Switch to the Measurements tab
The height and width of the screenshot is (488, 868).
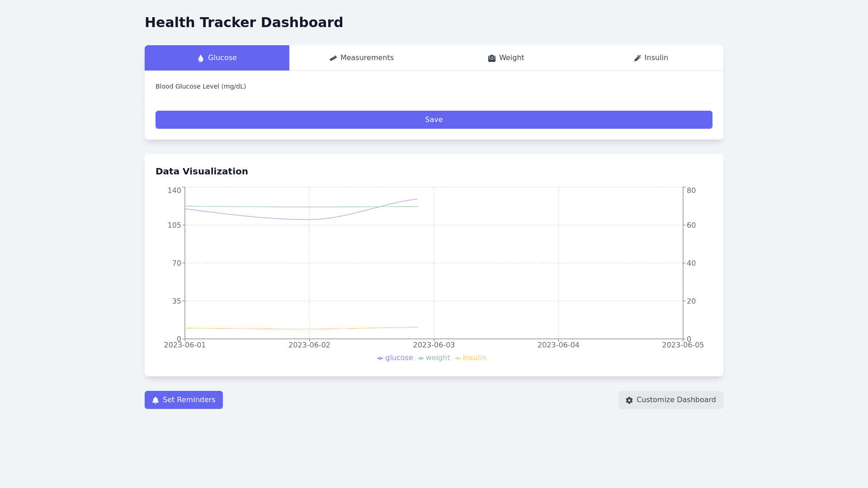coord(362,58)
